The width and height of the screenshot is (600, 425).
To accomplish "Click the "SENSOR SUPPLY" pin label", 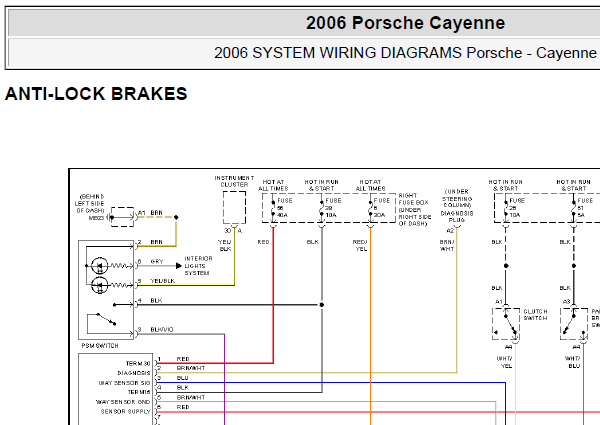I will pyautogui.click(x=126, y=412).
